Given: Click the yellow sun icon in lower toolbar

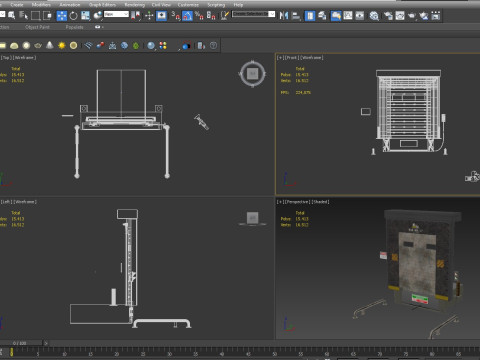Looking at the screenshot, I should pos(62,45).
